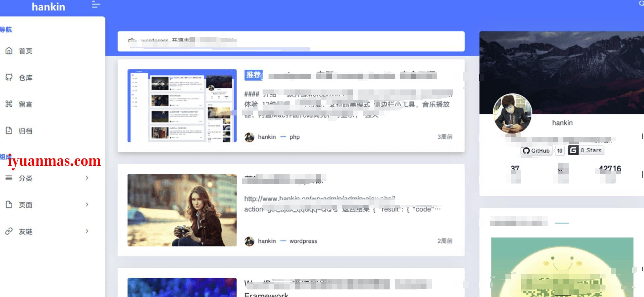Click the announcement speaker icon
This screenshot has width=644, height=297.
pos(132,40)
